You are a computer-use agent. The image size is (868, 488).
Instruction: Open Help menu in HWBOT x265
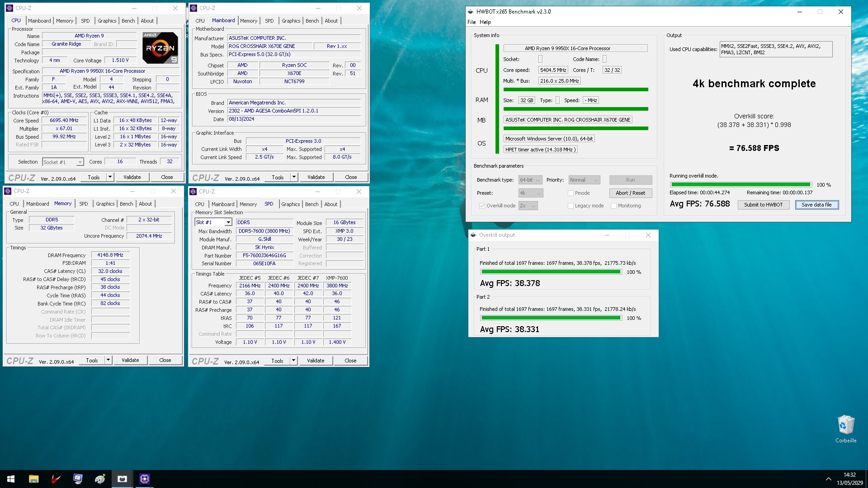click(x=485, y=22)
